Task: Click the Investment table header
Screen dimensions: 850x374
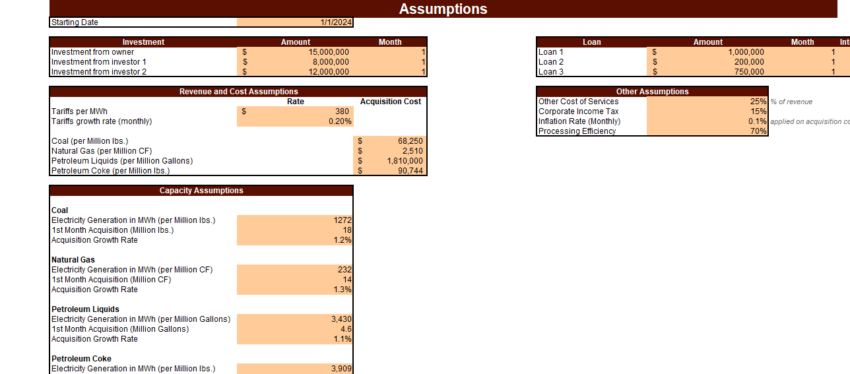Action: click(143, 42)
